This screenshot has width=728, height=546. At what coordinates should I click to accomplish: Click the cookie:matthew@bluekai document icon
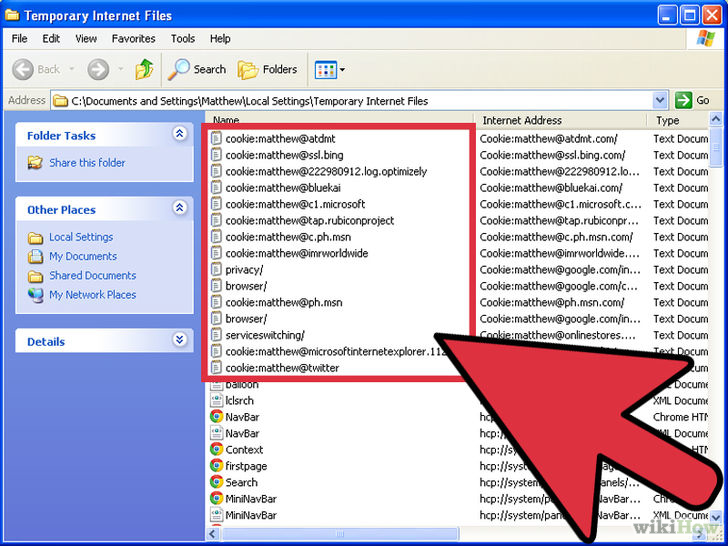pos(216,188)
